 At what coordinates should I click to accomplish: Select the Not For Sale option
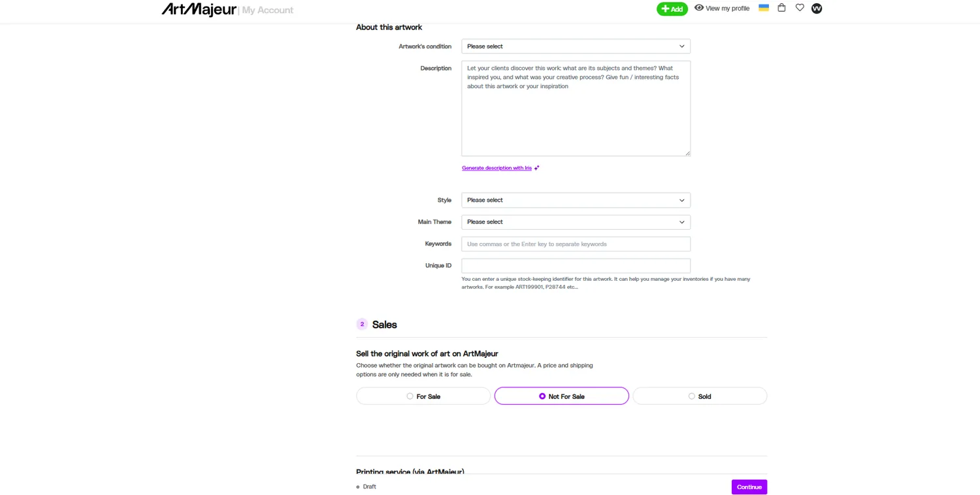[562, 396]
